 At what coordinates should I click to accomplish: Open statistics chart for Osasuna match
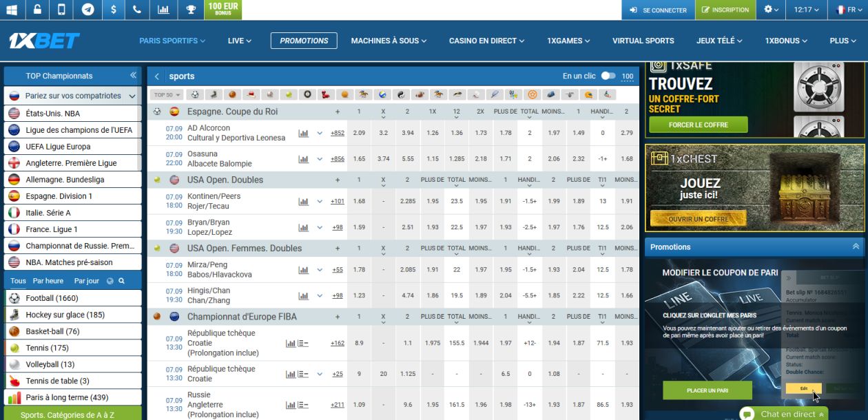[x=303, y=159]
